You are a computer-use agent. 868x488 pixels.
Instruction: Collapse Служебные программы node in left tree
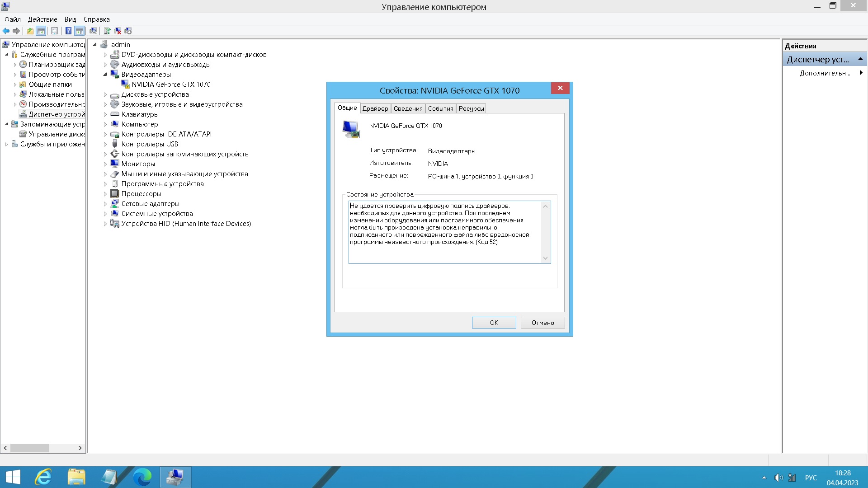coord(6,55)
